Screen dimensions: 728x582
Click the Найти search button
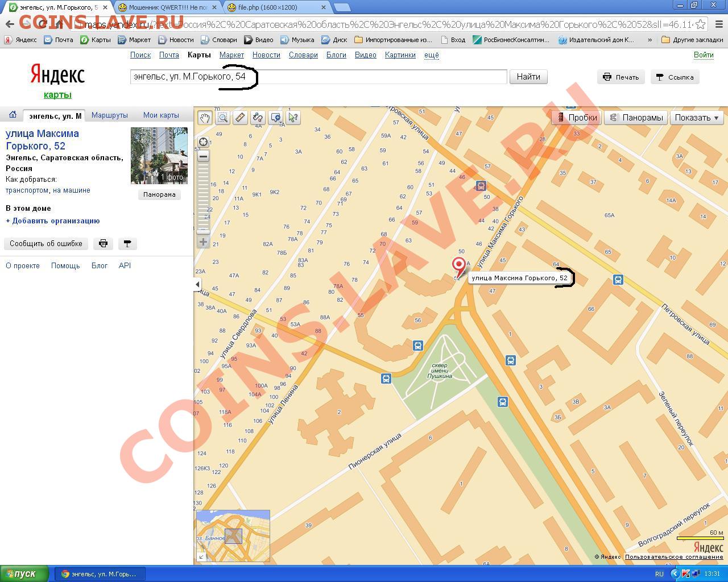(528, 77)
